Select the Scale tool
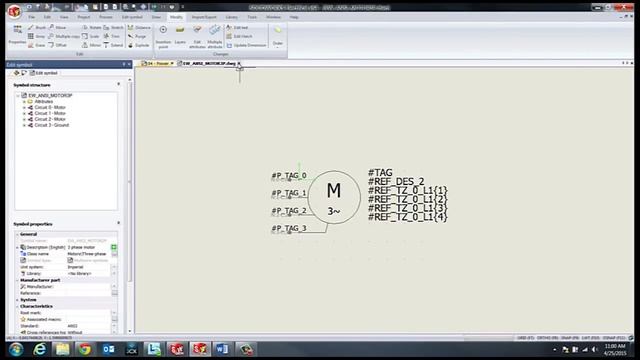Image resolution: width=640 pixels, height=360 pixels. tap(91, 36)
